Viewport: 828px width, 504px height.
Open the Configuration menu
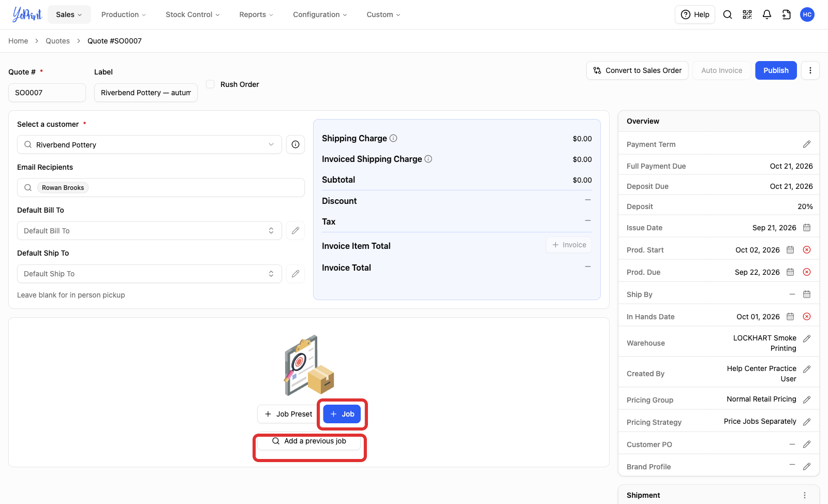[320, 14]
